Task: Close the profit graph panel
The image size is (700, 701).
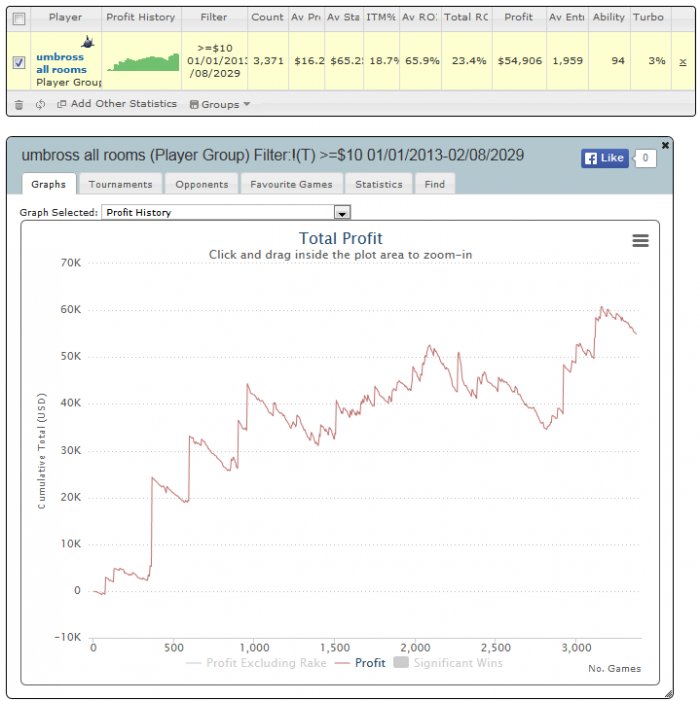Action: 665,145
